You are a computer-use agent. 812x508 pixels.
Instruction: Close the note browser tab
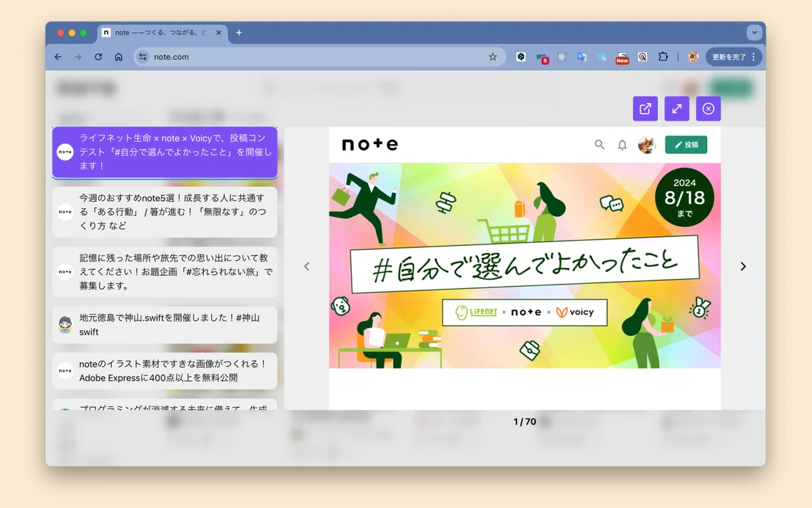pyautogui.click(x=219, y=33)
